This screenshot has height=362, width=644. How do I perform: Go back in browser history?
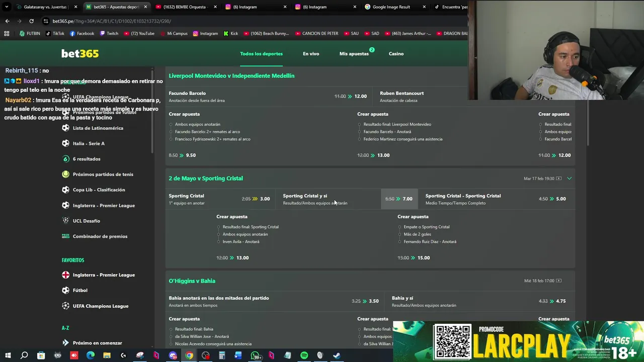7,21
